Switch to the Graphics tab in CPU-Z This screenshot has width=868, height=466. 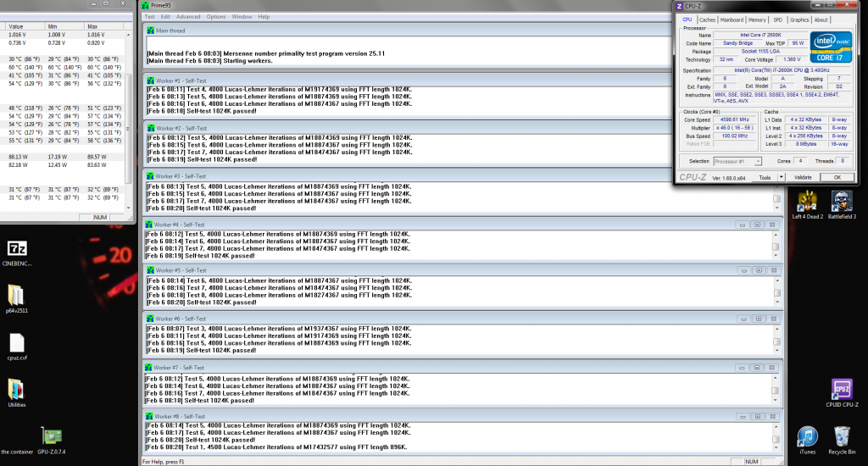(799, 20)
